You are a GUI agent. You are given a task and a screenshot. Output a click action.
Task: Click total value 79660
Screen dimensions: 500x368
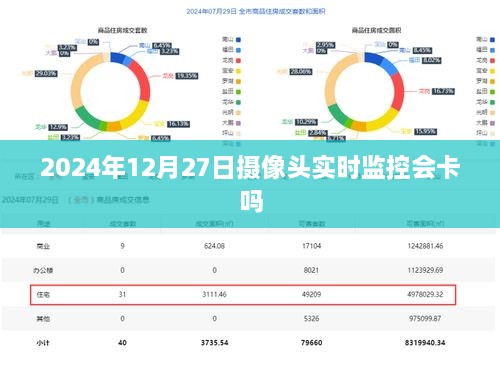coord(311,343)
